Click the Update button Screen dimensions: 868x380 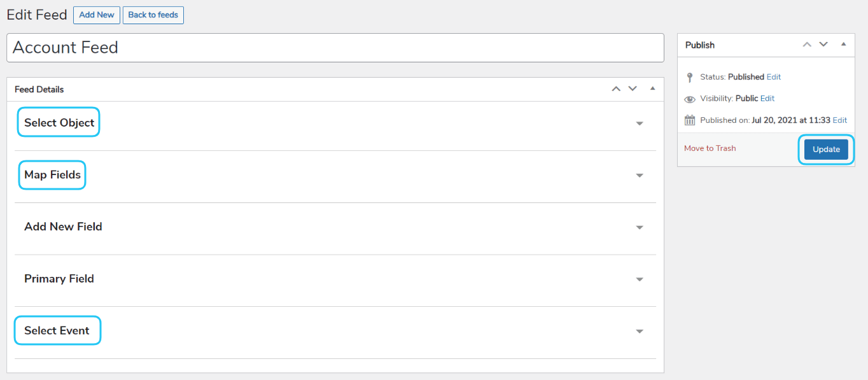(x=825, y=149)
